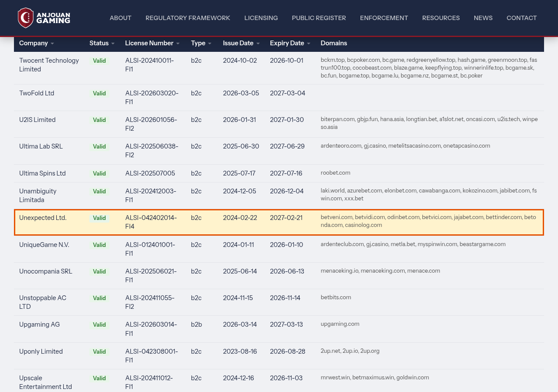Click the roobet.com domain entry
Screen dimensions: 558x392
point(336,173)
